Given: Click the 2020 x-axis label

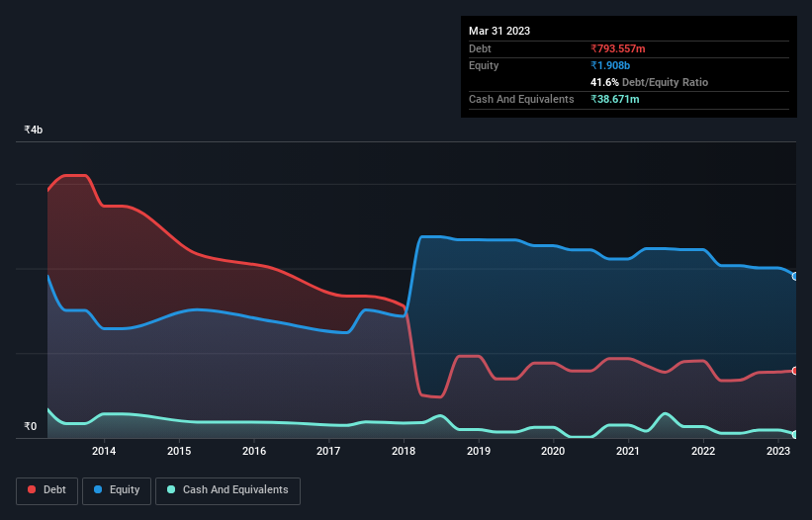Looking at the screenshot, I should (x=553, y=451).
